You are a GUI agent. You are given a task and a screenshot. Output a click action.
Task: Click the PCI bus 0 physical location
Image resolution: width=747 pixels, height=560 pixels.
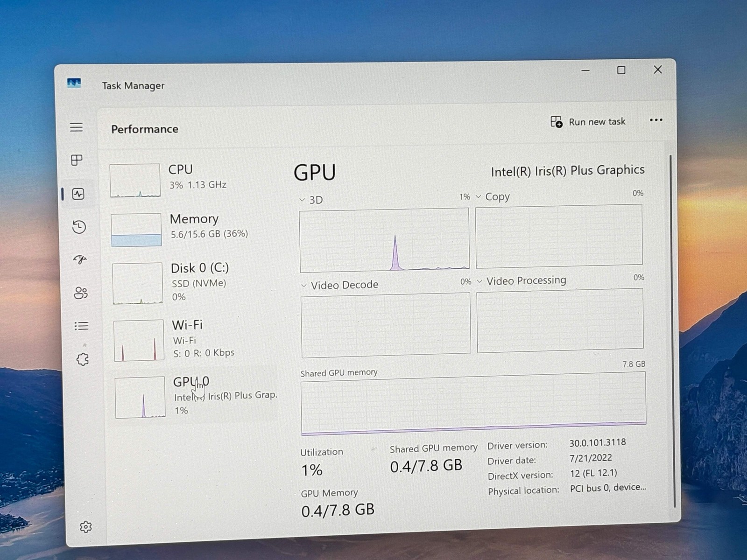click(608, 488)
